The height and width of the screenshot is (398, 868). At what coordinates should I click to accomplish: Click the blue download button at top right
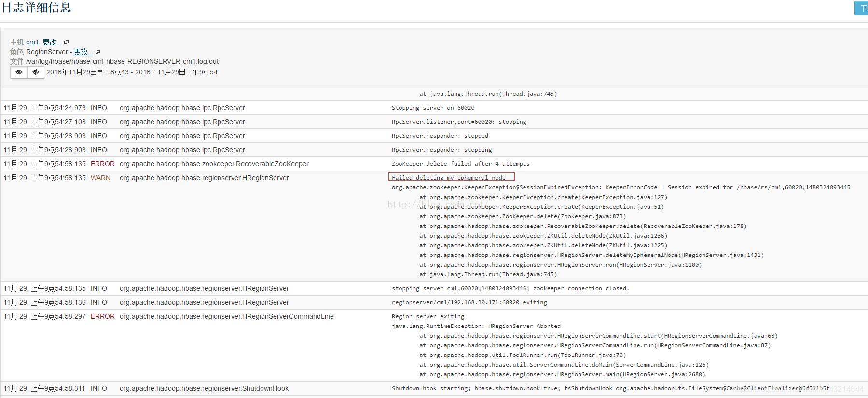point(861,8)
